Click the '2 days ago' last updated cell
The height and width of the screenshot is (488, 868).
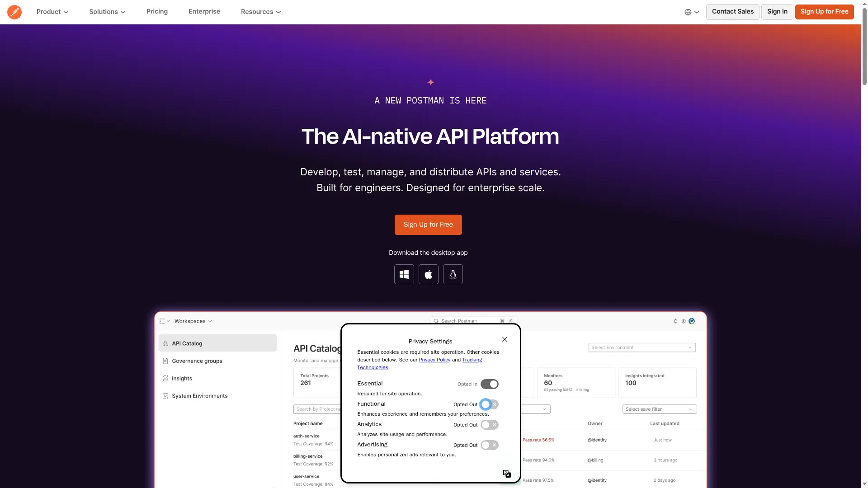click(x=665, y=481)
